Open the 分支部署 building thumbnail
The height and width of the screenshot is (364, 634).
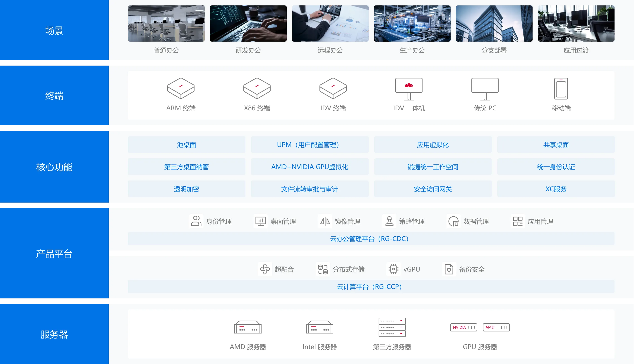[x=494, y=24]
